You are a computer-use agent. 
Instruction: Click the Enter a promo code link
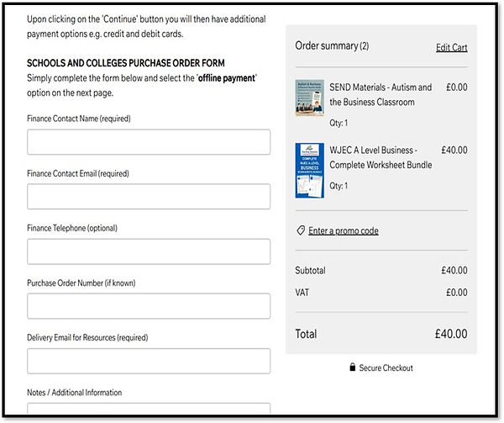click(x=344, y=230)
